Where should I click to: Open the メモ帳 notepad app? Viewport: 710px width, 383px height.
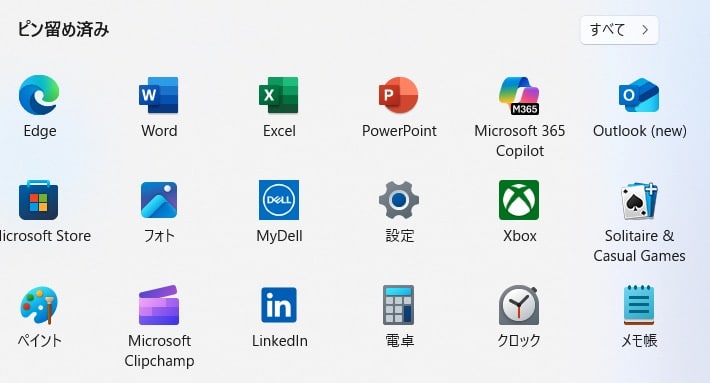pyautogui.click(x=639, y=305)
